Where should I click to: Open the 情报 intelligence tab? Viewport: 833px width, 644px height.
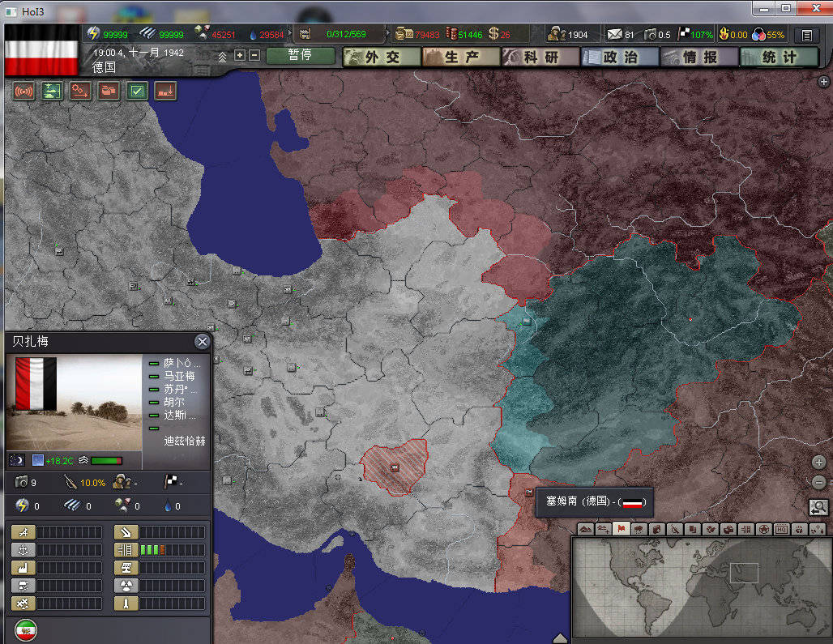pos(699,57)
